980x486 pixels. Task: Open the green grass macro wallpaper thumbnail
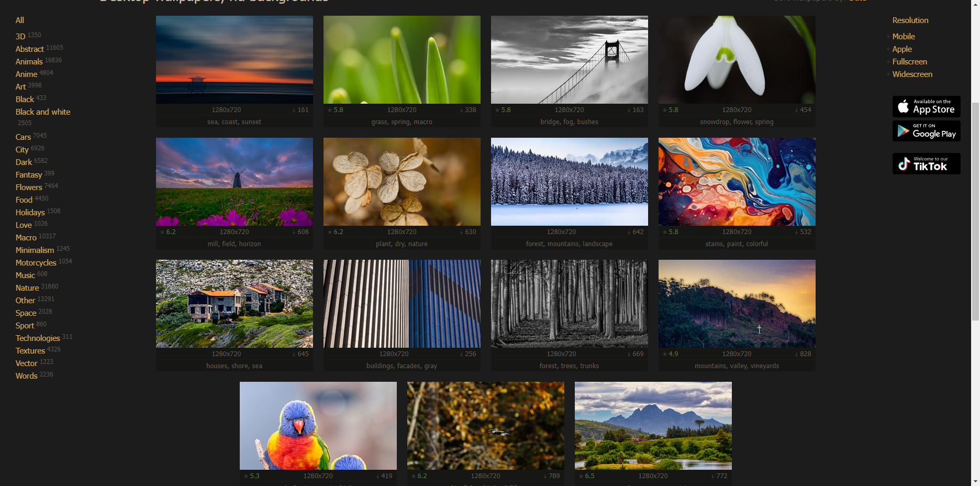402,60
